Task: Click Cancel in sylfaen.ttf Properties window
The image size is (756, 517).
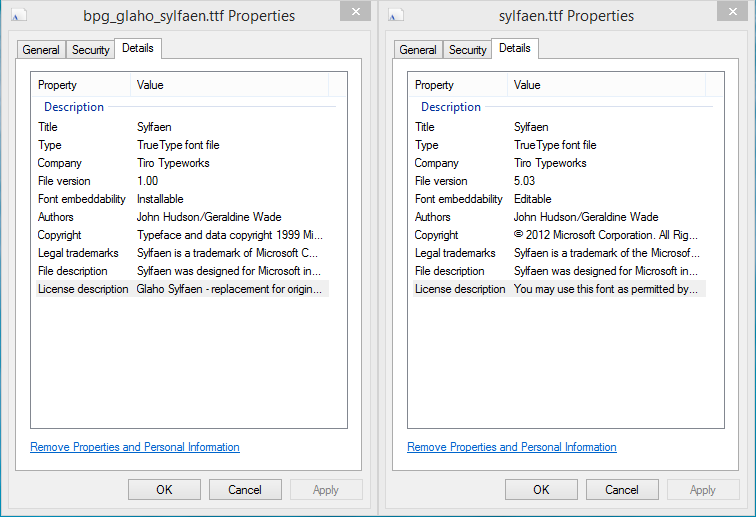Action: click(622, 490)
